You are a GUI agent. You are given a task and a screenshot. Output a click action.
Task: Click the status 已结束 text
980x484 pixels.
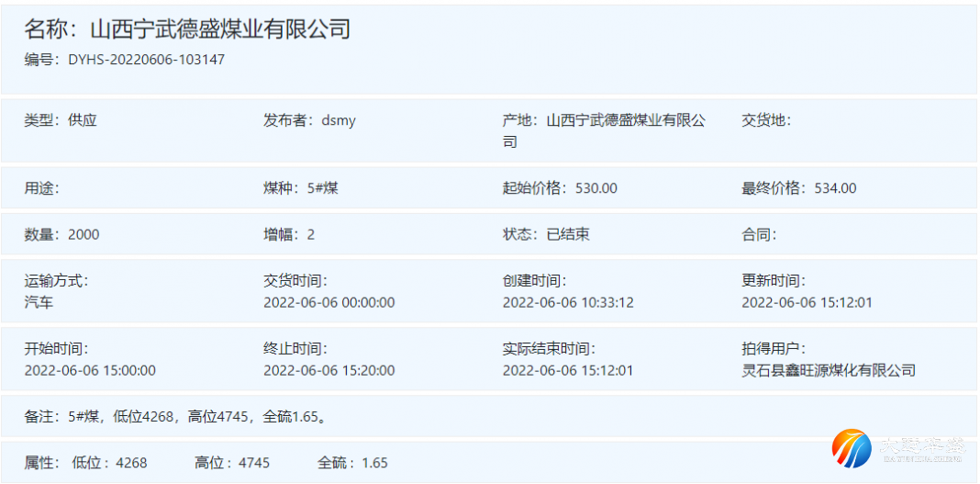point(567,234)
